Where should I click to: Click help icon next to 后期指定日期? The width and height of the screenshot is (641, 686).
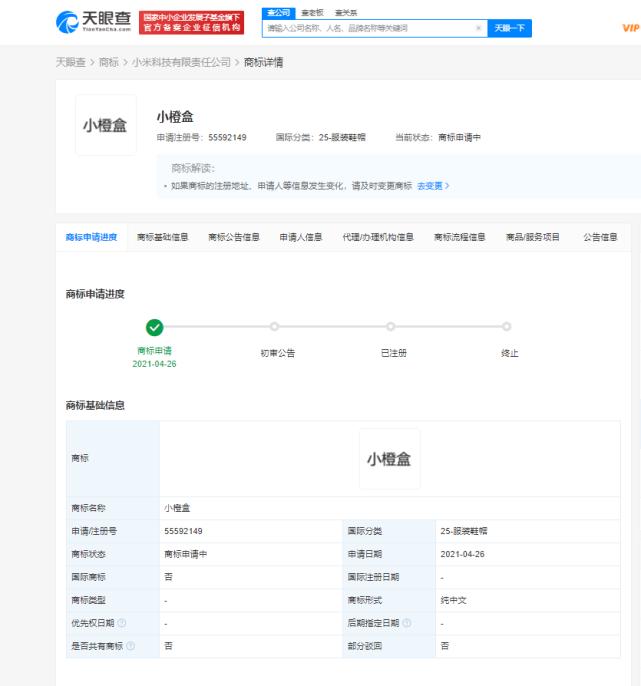407,623
